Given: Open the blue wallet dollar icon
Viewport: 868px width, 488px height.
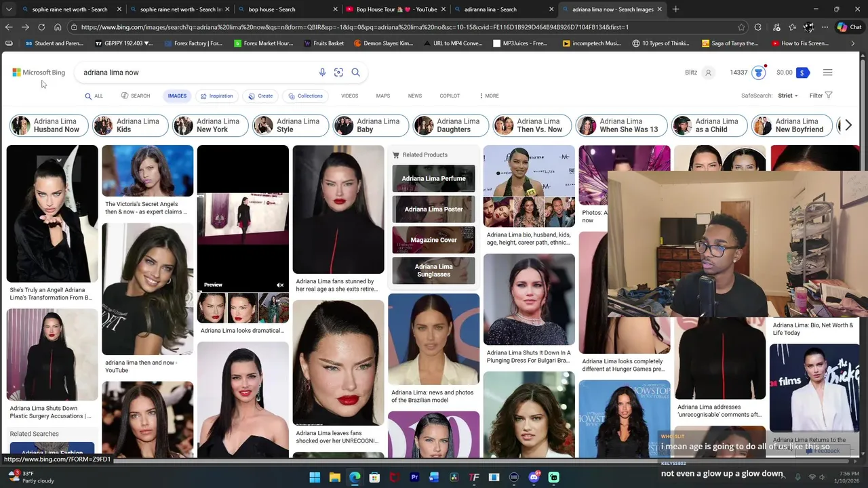Looking at the screenshot, I should point(802,73).
